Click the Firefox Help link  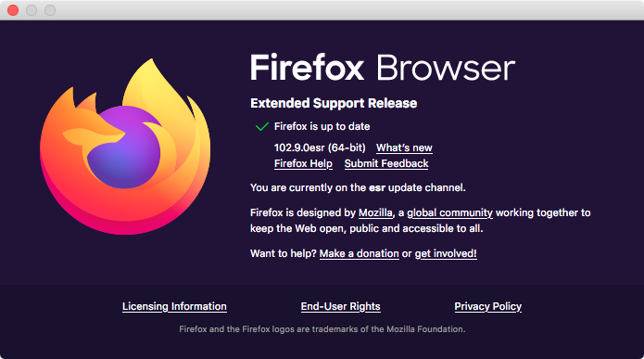point(303,163)
